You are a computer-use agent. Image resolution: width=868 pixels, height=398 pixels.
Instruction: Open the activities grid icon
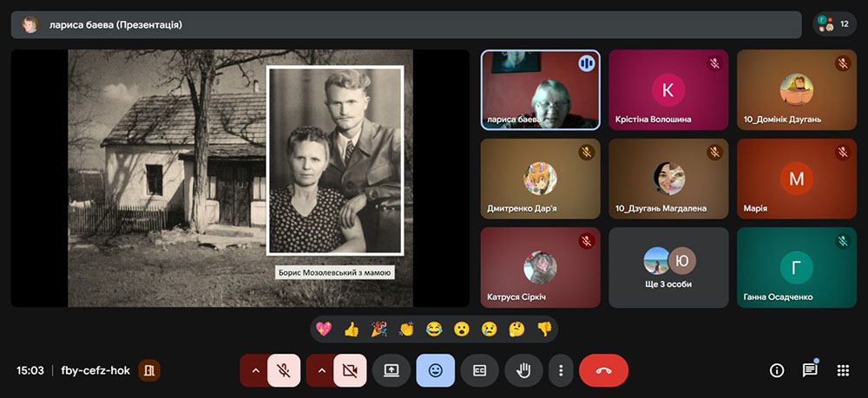pos(842,370)
